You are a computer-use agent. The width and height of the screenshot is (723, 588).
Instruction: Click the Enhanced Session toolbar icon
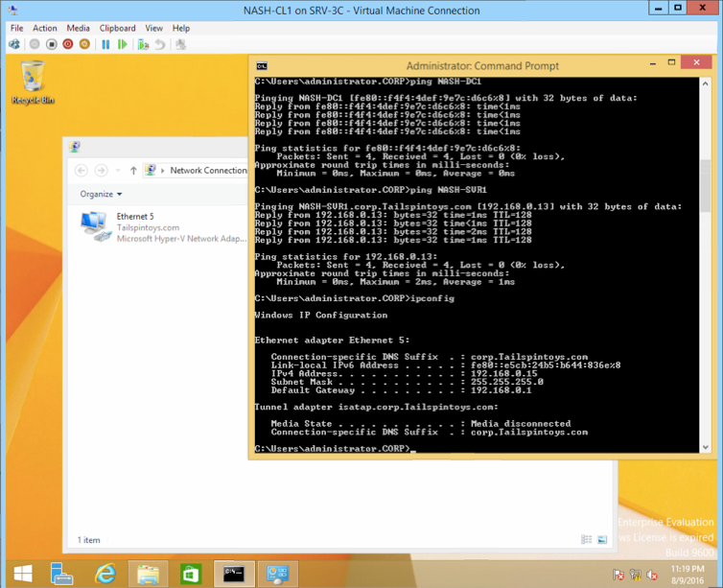coord(180,45)
